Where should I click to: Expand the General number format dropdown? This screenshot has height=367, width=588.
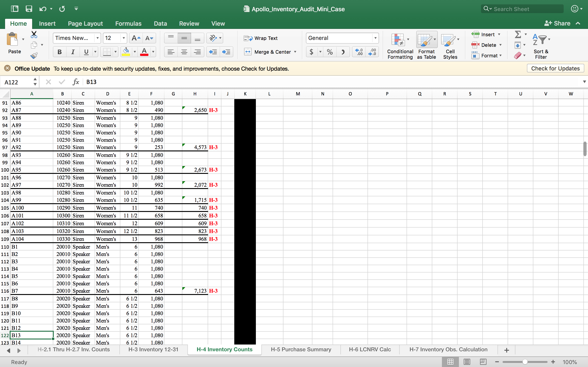coord(375,38)
